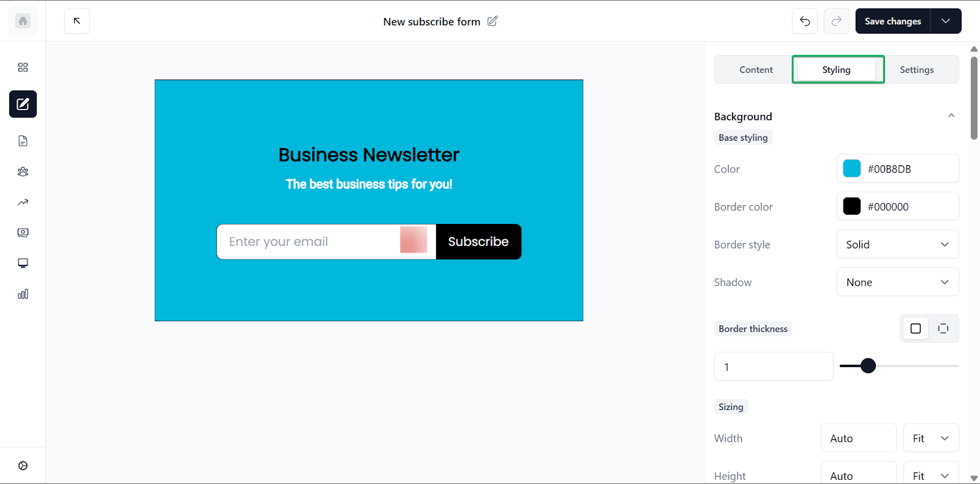980x484 pixels.
Task: Open the Width Fit dropdown
Action: (930, 437)
